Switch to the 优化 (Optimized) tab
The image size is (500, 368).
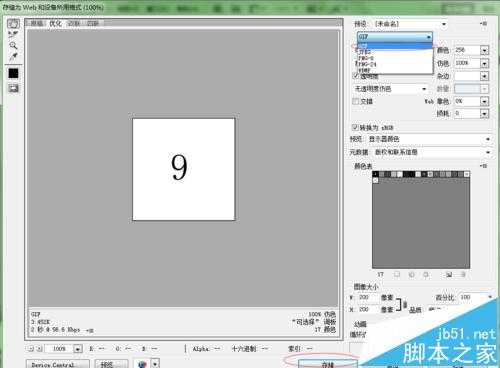[55, 23]
